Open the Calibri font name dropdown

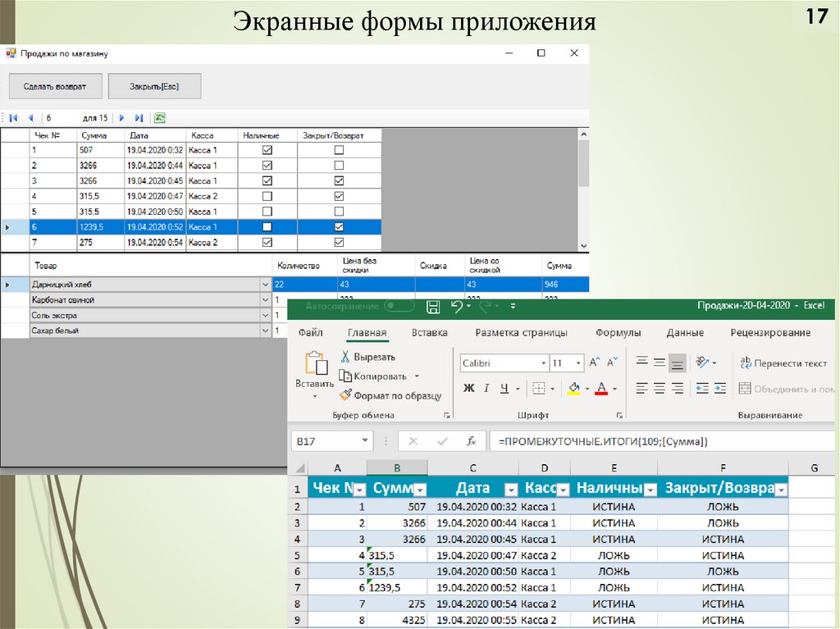coord(543,362)
